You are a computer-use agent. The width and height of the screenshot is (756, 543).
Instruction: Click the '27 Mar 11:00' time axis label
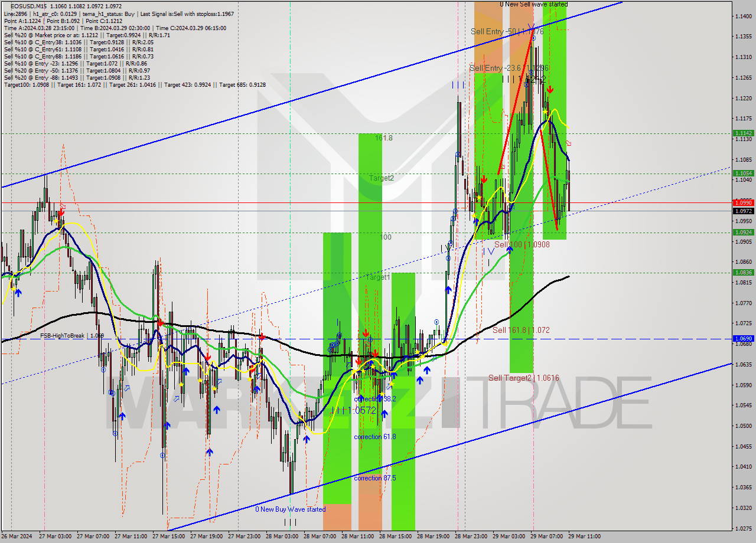point(130,537)
